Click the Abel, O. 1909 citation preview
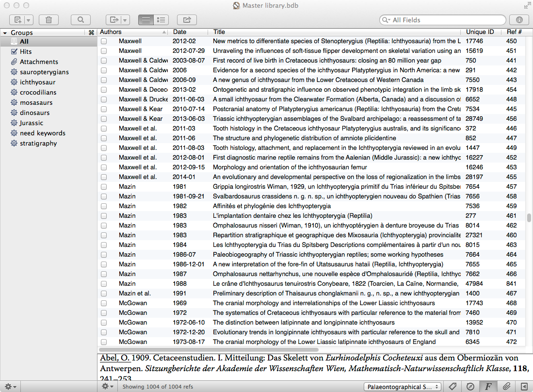 (315, 367)
